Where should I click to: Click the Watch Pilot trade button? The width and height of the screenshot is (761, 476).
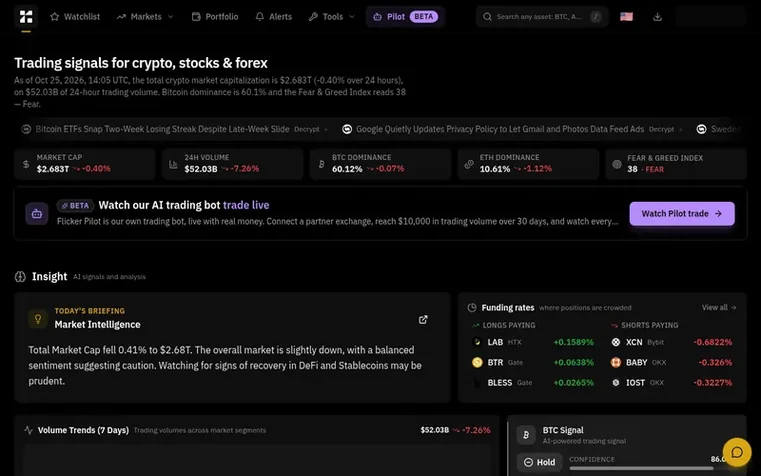tap(682, 213)
